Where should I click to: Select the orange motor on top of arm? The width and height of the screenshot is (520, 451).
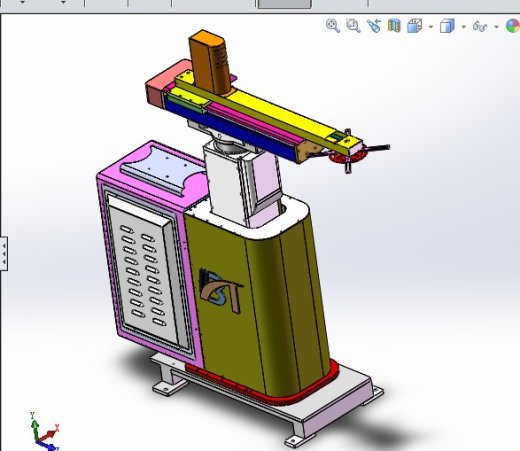click(210, 62)
